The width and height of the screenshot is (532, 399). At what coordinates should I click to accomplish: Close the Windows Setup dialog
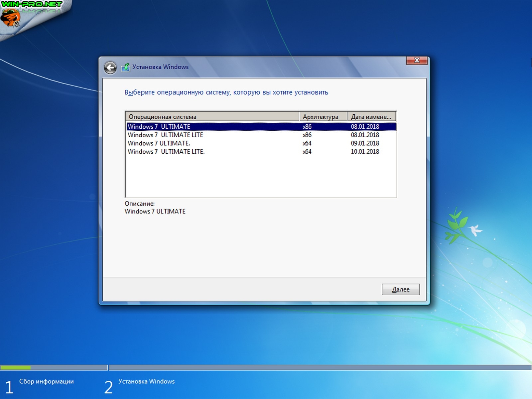coord(417,61)
